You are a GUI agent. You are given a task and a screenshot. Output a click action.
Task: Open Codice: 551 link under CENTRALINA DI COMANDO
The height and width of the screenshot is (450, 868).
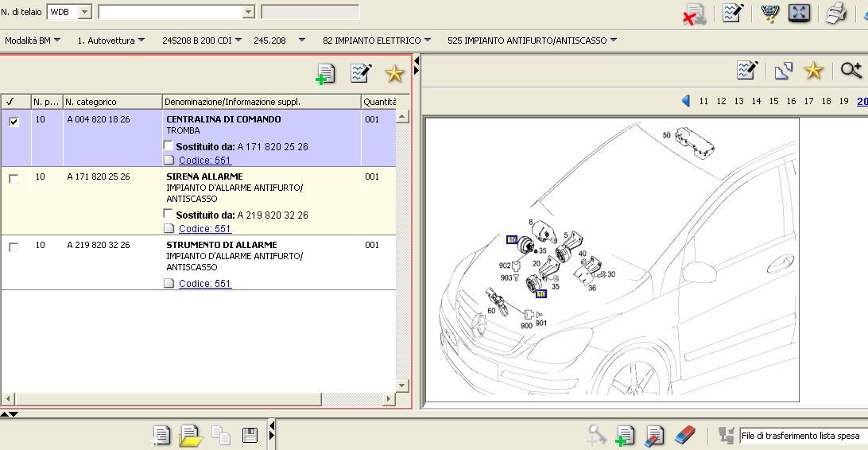(205, 160)
